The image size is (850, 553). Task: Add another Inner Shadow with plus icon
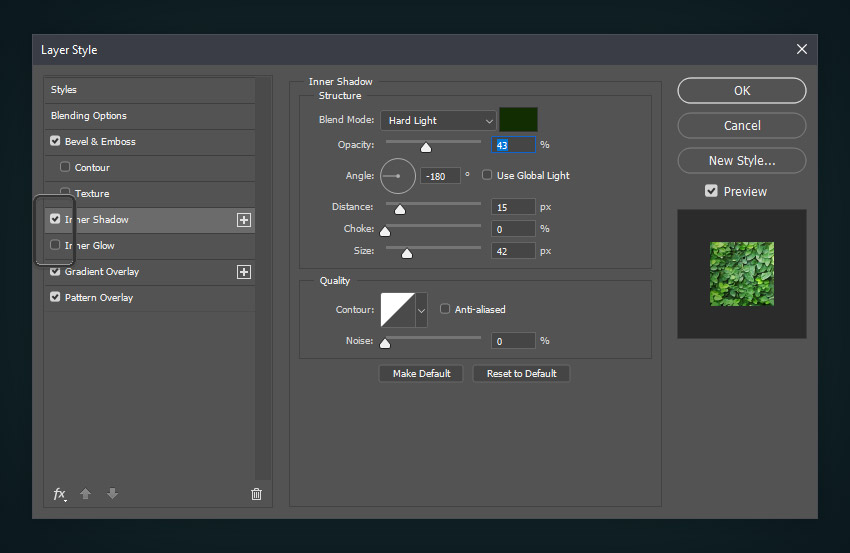coord(243,220)
